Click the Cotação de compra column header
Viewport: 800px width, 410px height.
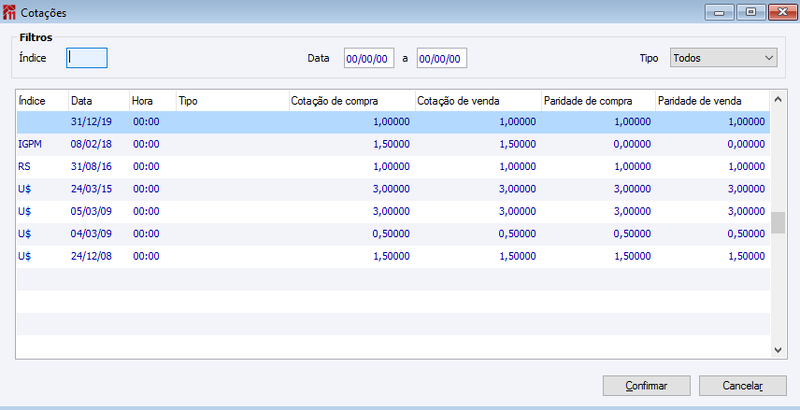(x=352, y=101)
